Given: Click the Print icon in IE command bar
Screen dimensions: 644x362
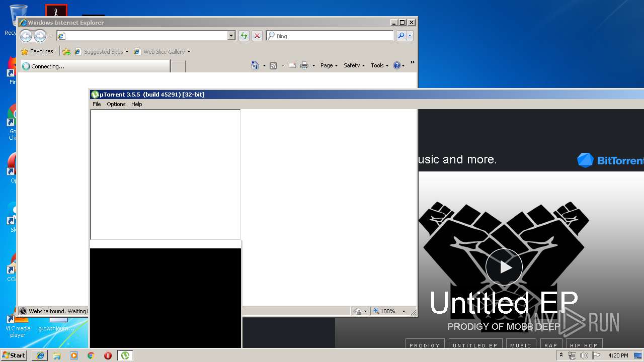Looking at the screenshot, I should tap(304, 65).
